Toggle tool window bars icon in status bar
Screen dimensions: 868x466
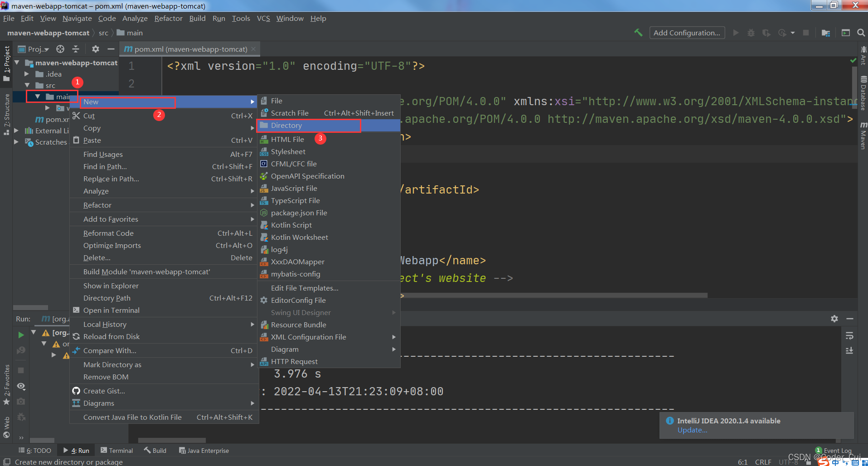[x=7, y=461]
